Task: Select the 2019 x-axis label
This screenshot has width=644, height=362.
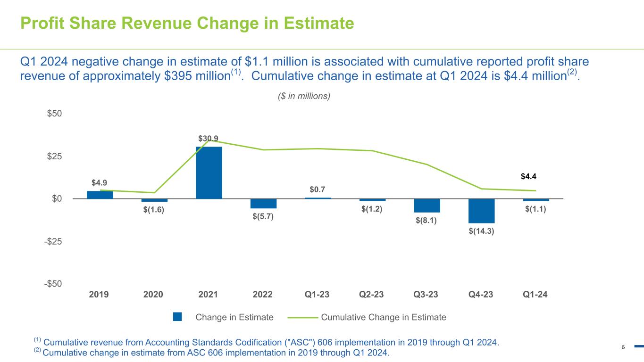Action: (x=99, y=295)
